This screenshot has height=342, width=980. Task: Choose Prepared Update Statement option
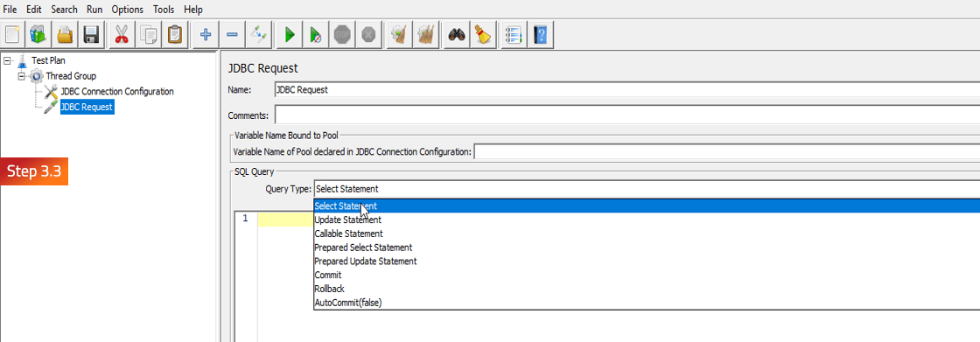coord(647,262)
